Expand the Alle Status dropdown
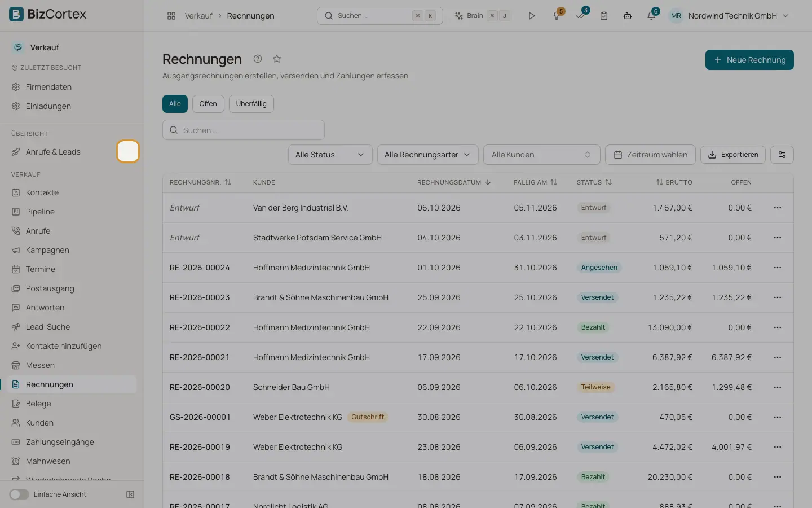This screenshot has height=508, width=812. 330,155
